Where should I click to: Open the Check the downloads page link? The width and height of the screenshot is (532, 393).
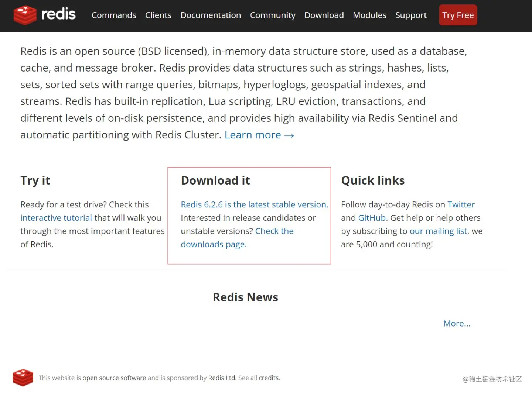click(237, 238)
